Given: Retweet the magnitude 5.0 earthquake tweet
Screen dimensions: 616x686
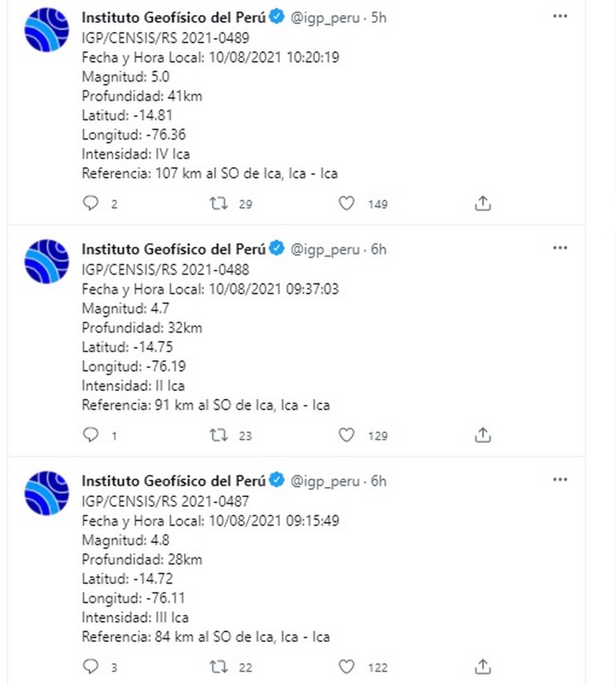Looking at the screenshot, I should (218, 204).
